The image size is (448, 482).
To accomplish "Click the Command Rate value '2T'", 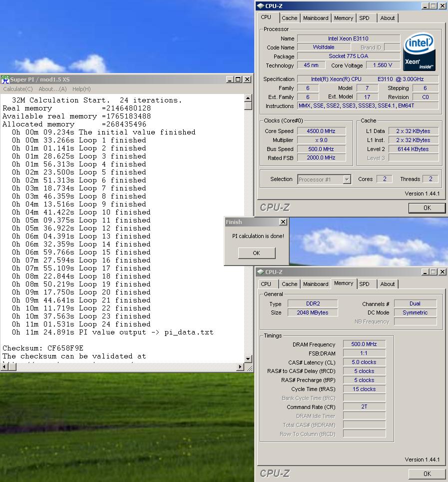I will pyautogui.click(x=364, y=406).
